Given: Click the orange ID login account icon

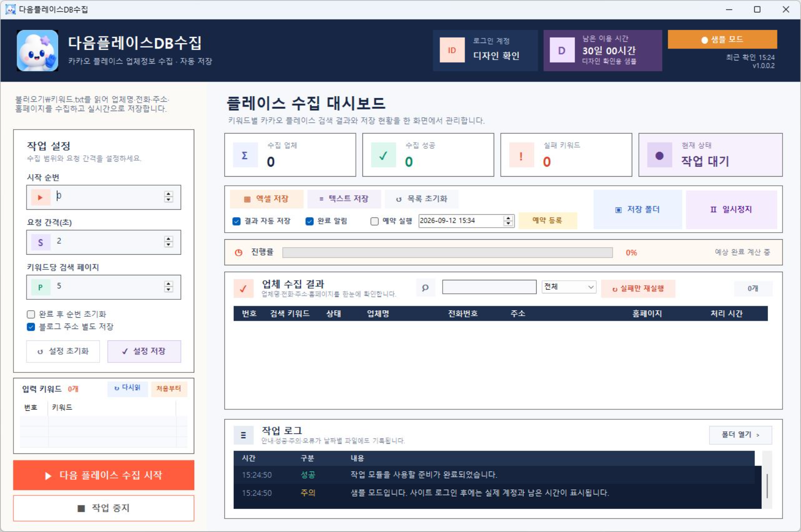Looking at the screenshot, I should [452, 50].
